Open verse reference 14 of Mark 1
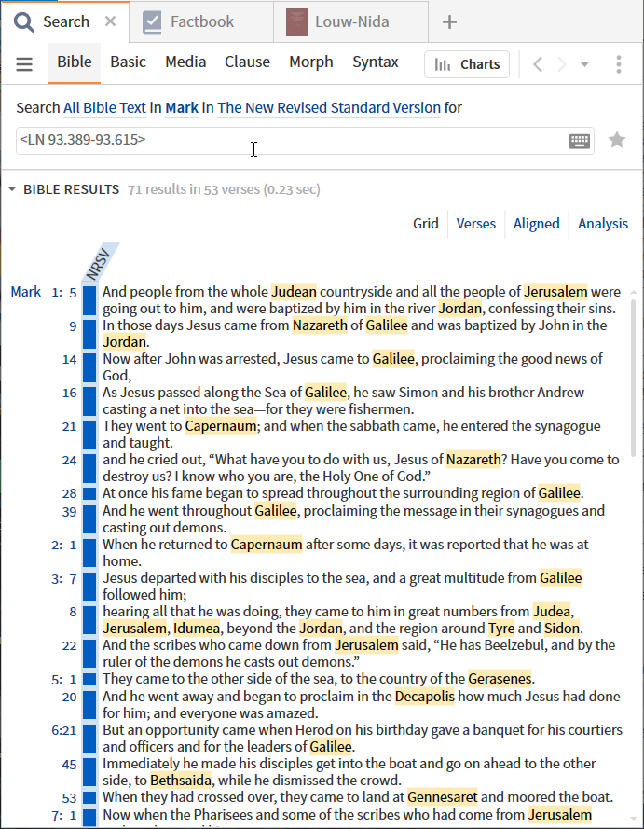Screen dimensions: 644x829 pyautogui.click(x=70, y=360)
